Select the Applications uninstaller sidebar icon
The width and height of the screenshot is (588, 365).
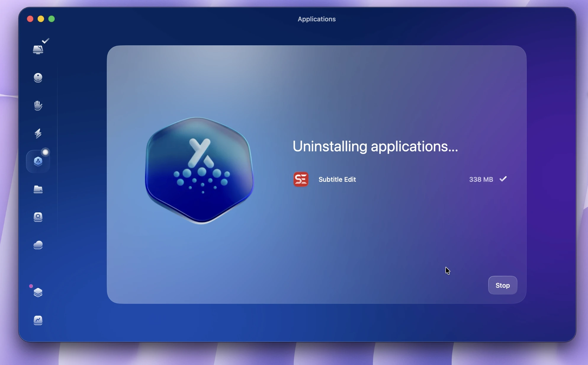pos(38,161)
